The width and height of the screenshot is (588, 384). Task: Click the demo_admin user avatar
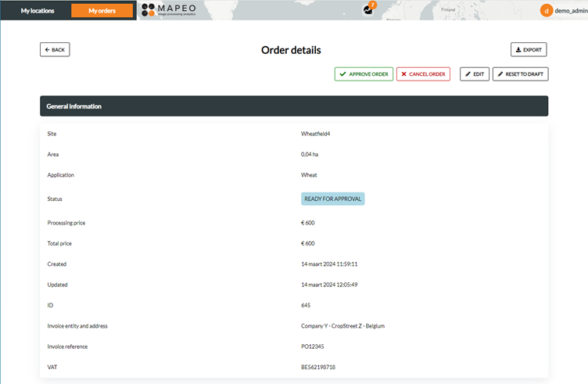click(x=547, y=10)
